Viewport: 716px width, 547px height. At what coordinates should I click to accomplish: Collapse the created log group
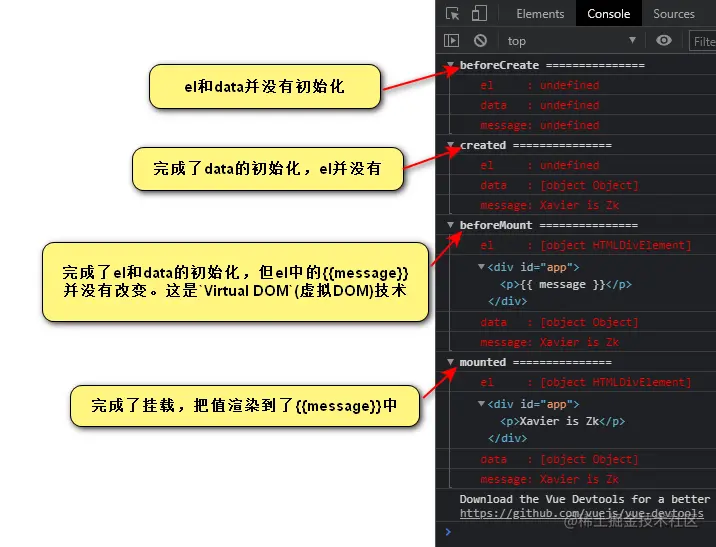tap(450, 145)
